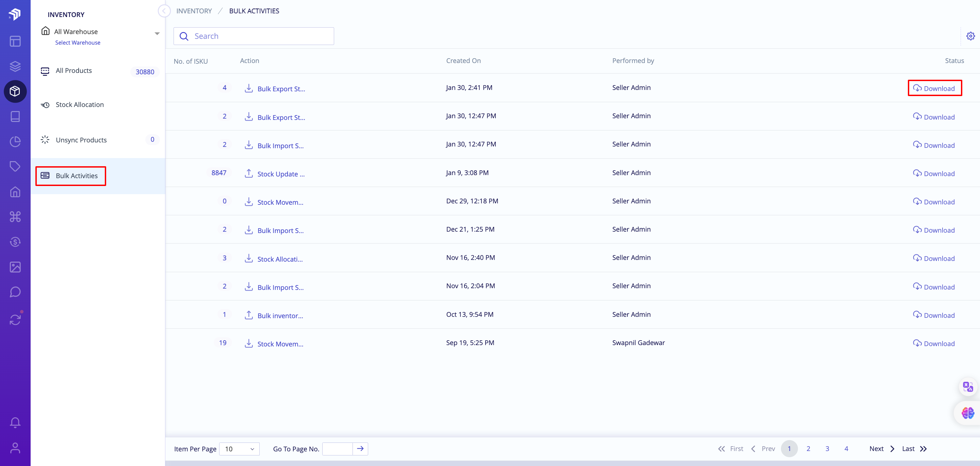Open the pie chart analytics icon

click(15, 142)
